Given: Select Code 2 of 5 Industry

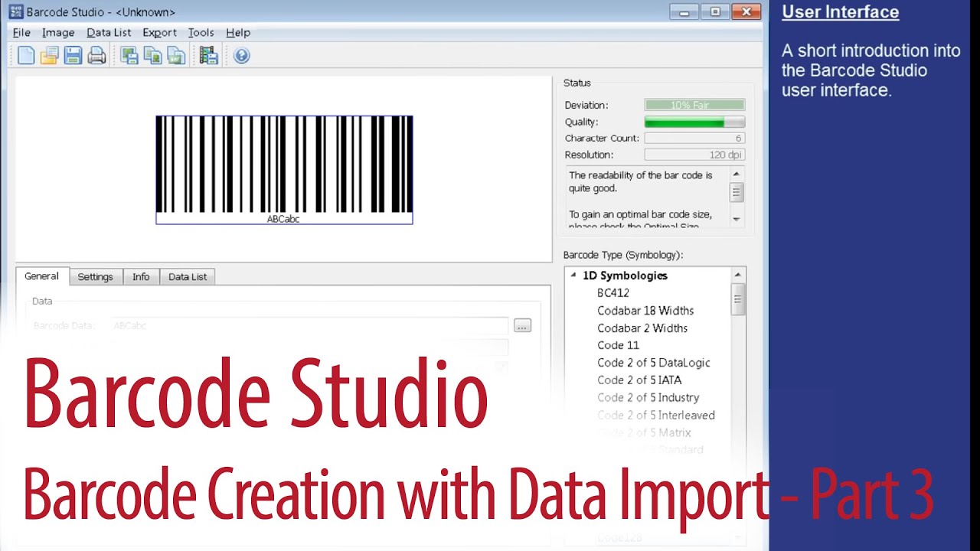Looking at the screenshot, I should pyautogui.click(x=648, y=398).
